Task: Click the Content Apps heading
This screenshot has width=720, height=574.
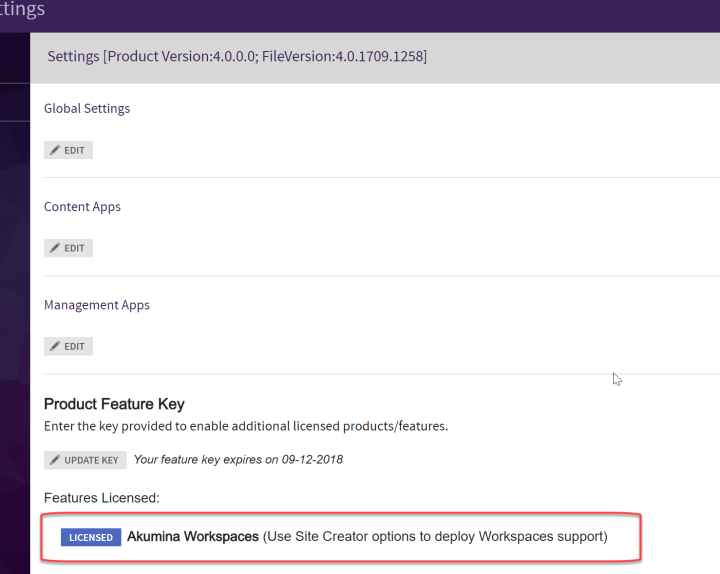Action: [82, 207]
